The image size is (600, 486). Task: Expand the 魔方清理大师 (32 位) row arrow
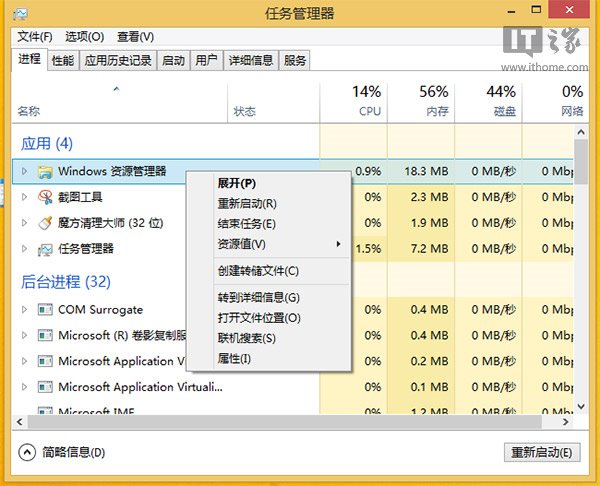(x=24, y=223)
